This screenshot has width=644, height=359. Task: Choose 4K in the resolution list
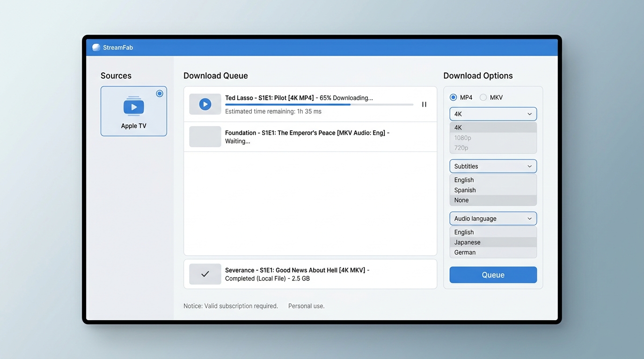(x=493, y=128)
